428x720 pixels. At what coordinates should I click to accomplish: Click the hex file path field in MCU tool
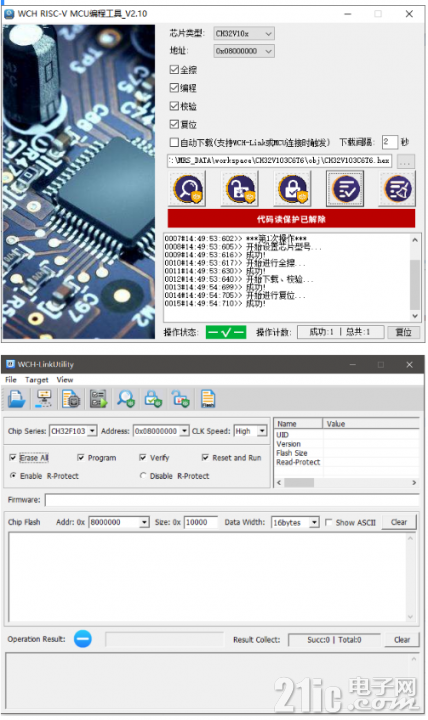click(x=280, y=161)
